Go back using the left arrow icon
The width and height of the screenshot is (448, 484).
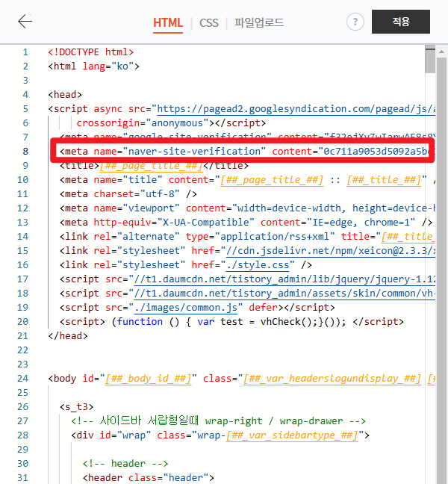tap(25, 22)
